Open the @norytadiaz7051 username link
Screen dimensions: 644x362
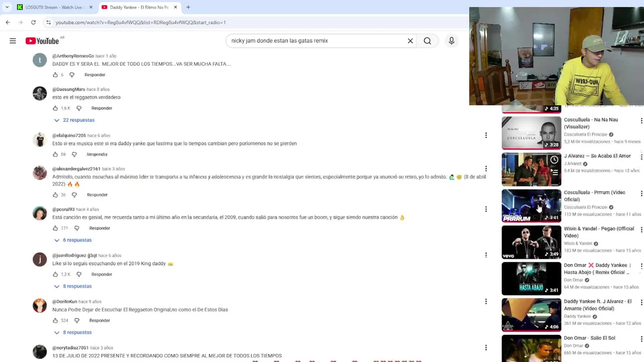70,348
